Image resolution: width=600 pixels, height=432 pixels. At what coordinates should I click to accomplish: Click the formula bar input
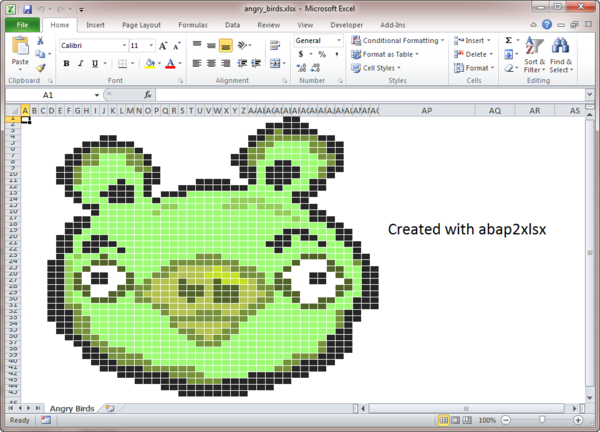370,95
